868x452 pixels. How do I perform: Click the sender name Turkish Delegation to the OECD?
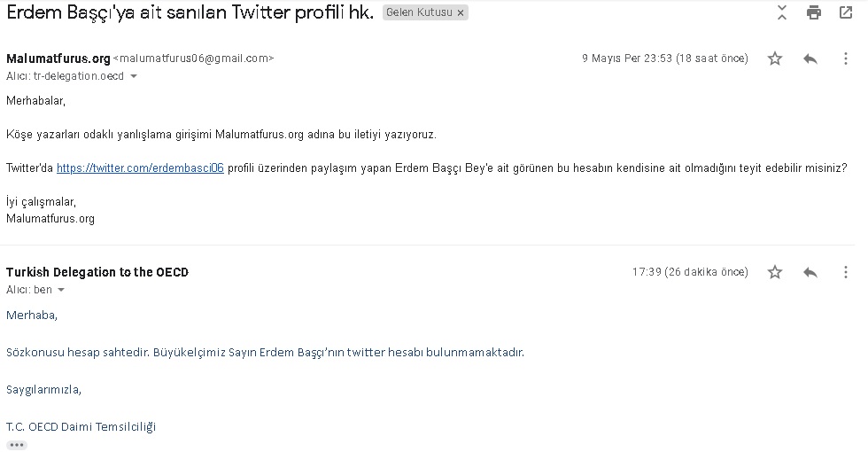(97, 272)
